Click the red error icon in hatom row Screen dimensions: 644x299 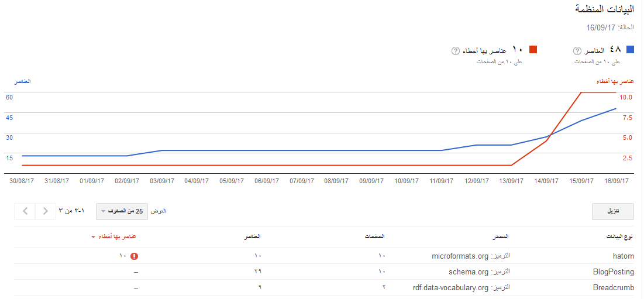click(135, 256)
